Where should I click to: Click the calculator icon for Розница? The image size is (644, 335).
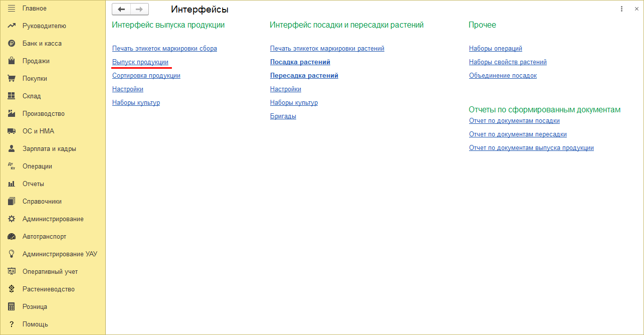click(12, 307)
